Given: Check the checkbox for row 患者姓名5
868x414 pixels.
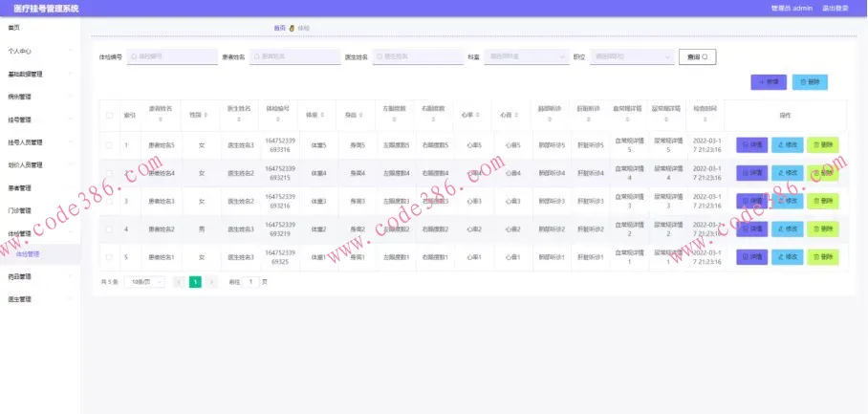Looking at the screenshot, I should pos(109,145).
